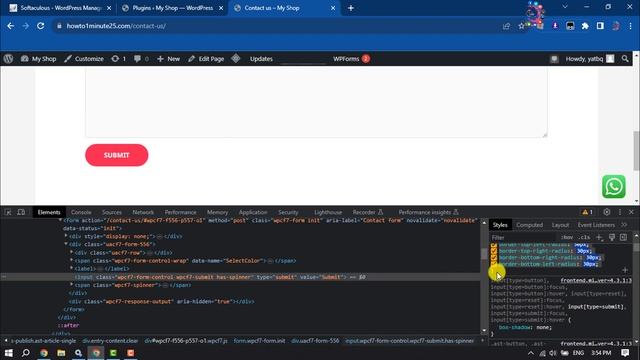Open the share page icon in address bar
Image resolution: width=640 pixels, height=360 pixels.
tap(507, 26)
